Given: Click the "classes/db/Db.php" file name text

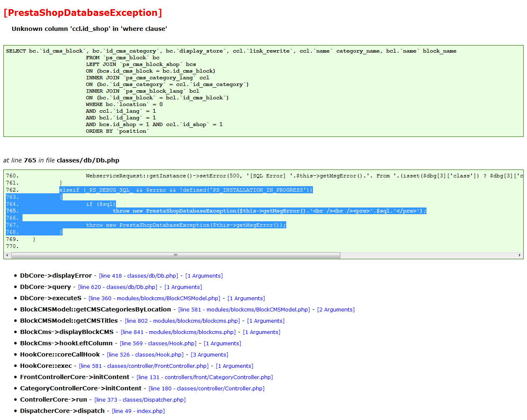Looking at the screenshot, I should point(88,160).
